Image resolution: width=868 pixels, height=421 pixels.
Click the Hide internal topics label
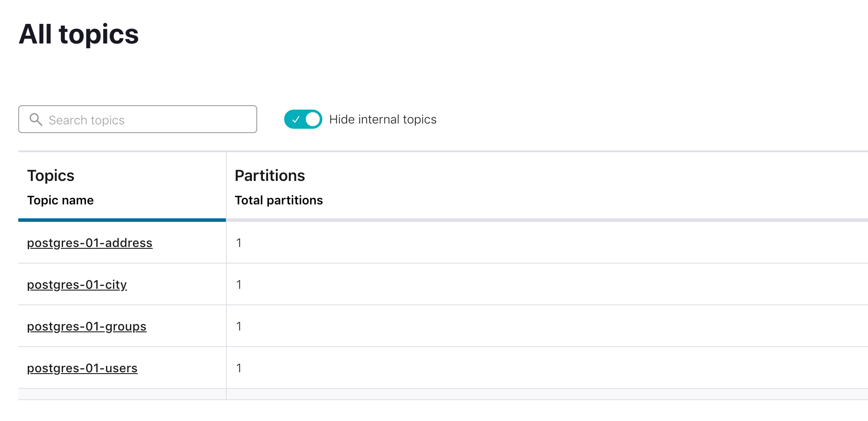(383, 119)
